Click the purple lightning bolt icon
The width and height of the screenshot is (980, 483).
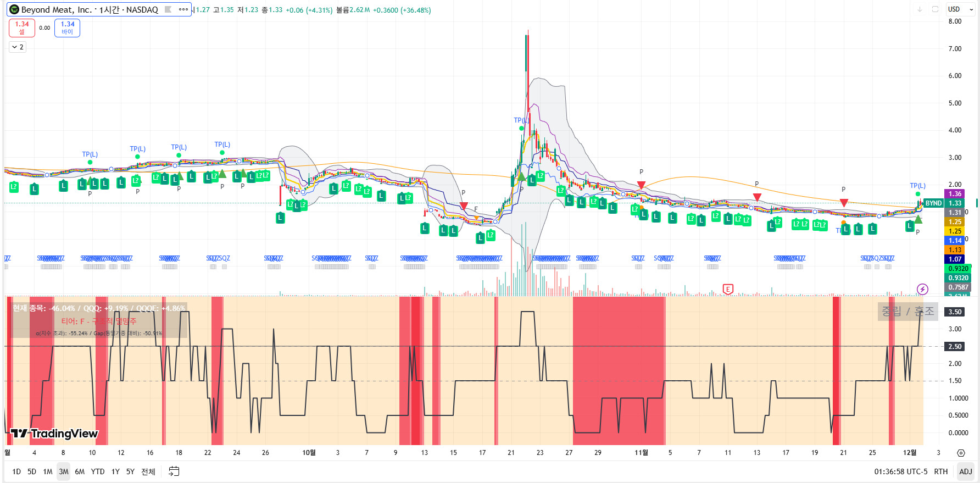click(x=922, y=289)
